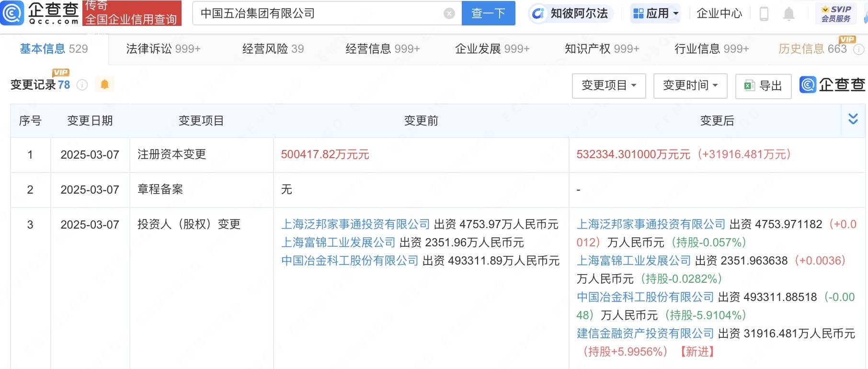This screenshot has height=369, width=868.
Task: Click info icon beside 变更记录 78
Action: pyautogui.click(x=82, y=85)
